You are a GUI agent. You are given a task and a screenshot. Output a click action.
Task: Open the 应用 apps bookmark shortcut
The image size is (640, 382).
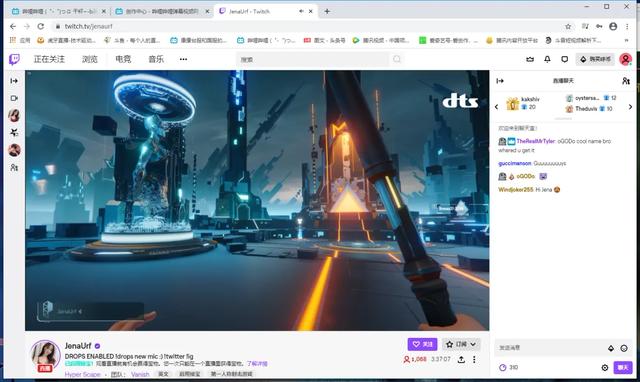pos(20,40)
